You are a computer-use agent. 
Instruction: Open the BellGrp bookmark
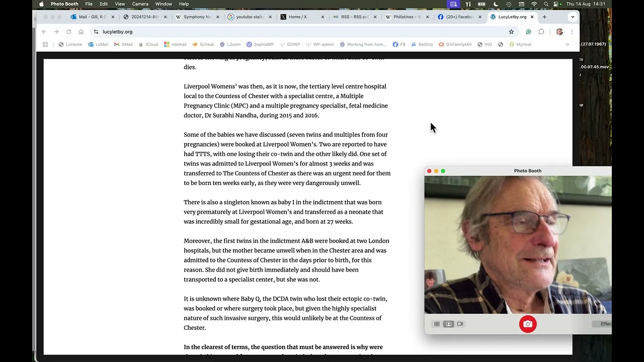422,44
